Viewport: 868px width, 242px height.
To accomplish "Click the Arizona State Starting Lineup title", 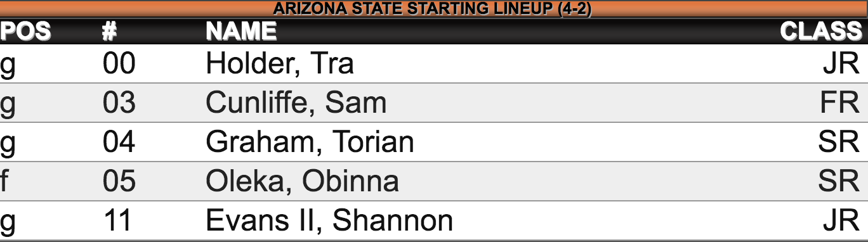I will click(433, 9).
